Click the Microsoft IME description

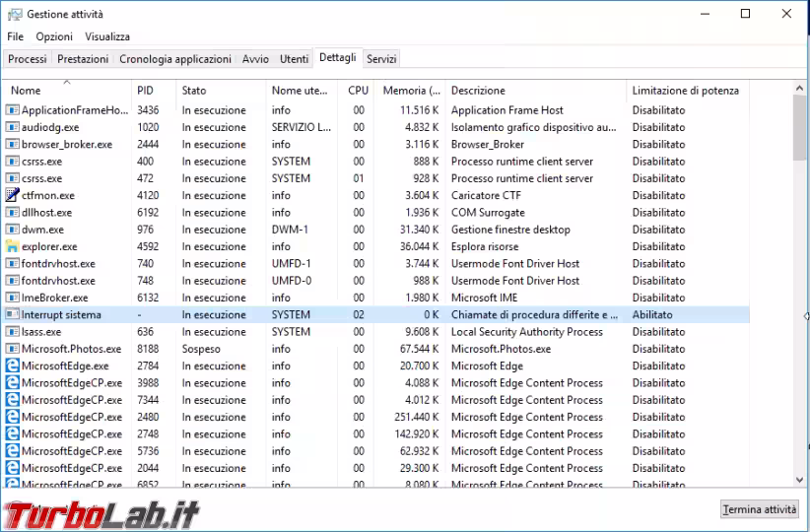pos(484,298)
